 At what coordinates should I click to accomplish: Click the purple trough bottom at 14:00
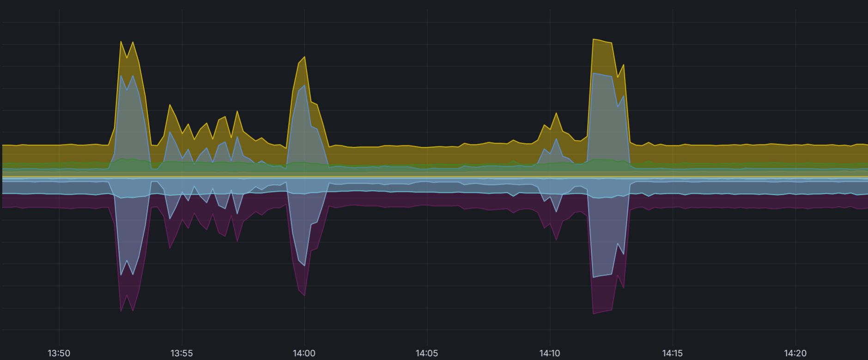(x=304, y=295)
